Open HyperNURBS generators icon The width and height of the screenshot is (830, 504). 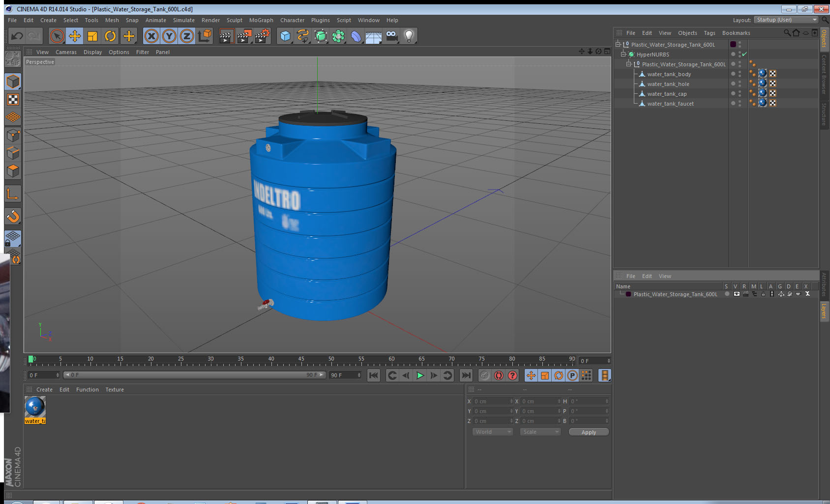pos(321,36)
